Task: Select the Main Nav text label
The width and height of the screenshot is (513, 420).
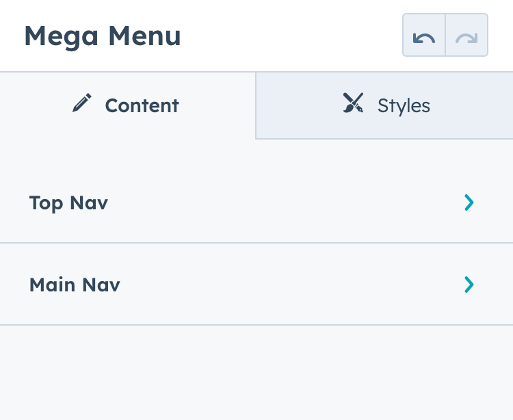Action: (x=75, y=285)
